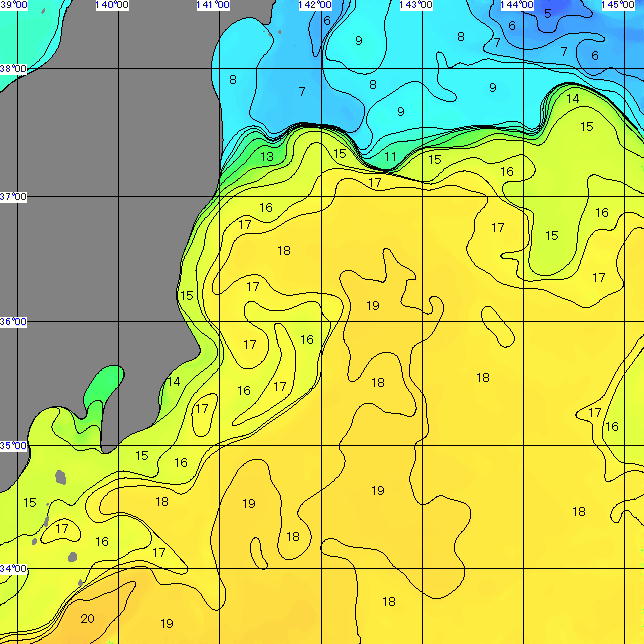This screenshot has width=644, height=644.
Task: Select the 5 degree temperature contour label
Action: point(547,13)
